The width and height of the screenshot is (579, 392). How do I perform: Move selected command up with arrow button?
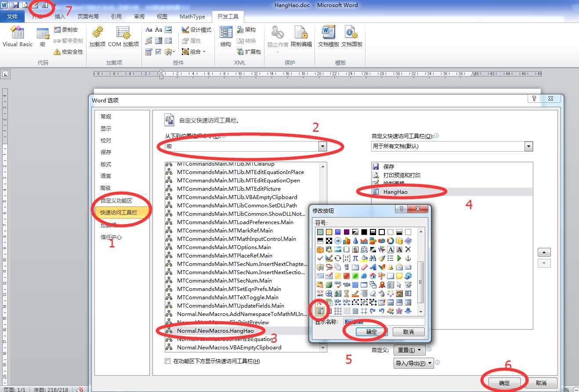click(x=544, y=253)
